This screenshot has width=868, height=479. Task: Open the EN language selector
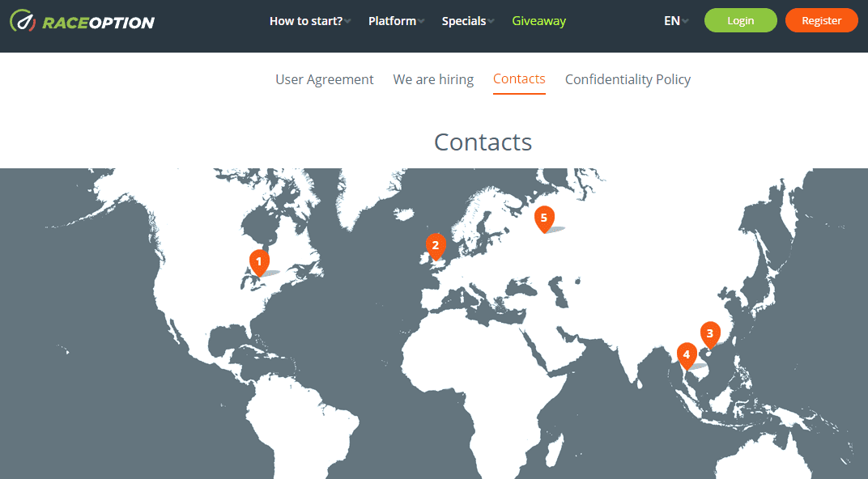click(675, 21)
